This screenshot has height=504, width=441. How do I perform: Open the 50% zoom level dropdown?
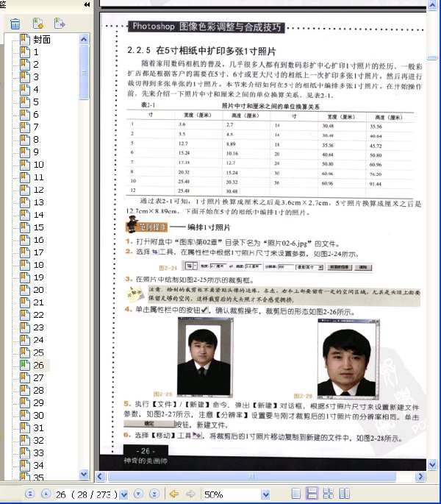click(x=265, y=494)
